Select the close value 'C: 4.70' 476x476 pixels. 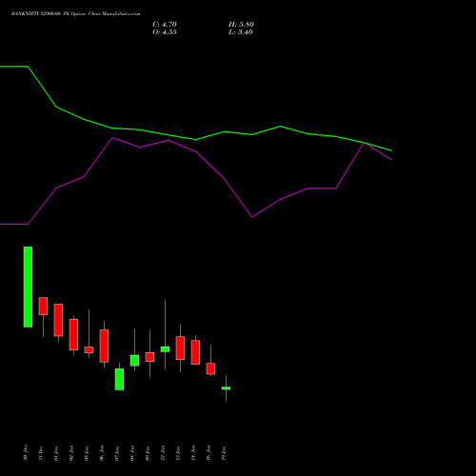165,25
